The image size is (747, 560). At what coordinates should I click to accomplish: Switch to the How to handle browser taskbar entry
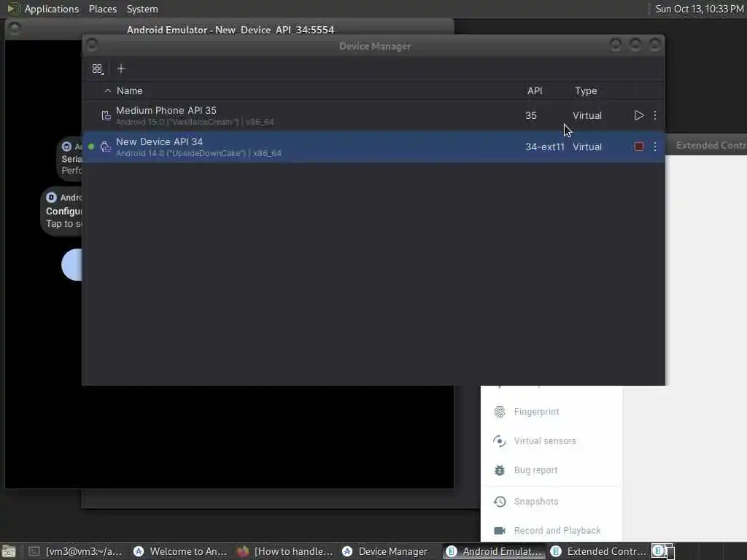[285, 551]
